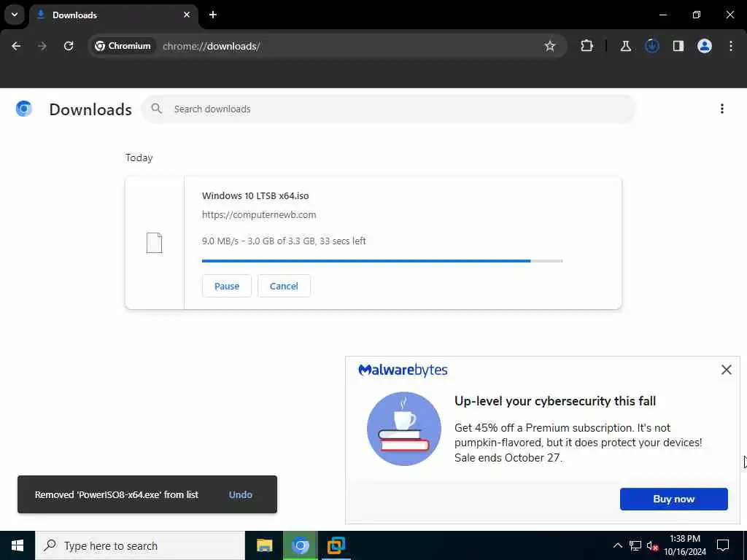Click the file icon of Windows 10 ISO
747x560 pixels.
click(155, 243)
